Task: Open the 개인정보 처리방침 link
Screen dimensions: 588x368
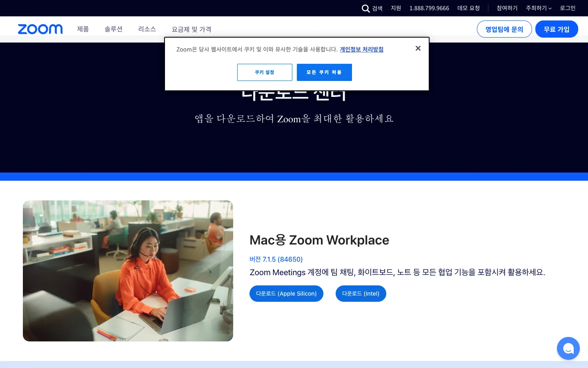Action: [x=361, y=49]
